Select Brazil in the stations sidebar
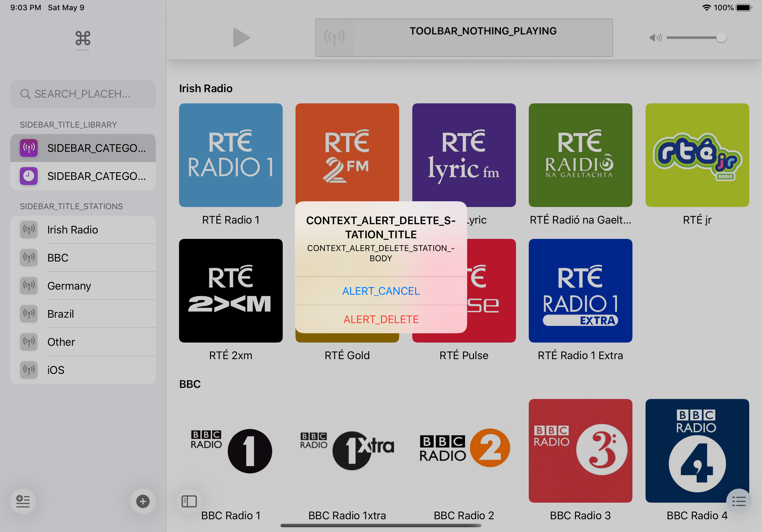762x532 pixels. point(83,314)
